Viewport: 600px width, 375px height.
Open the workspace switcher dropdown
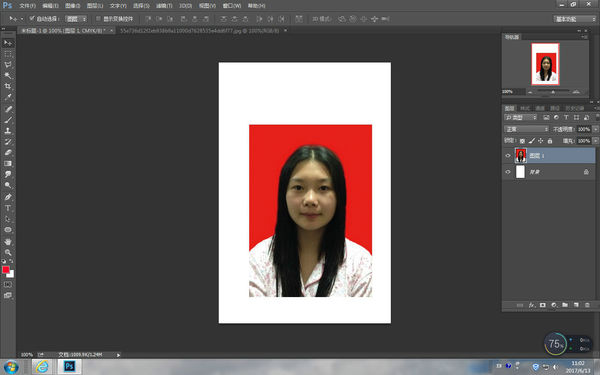[575, 19]
